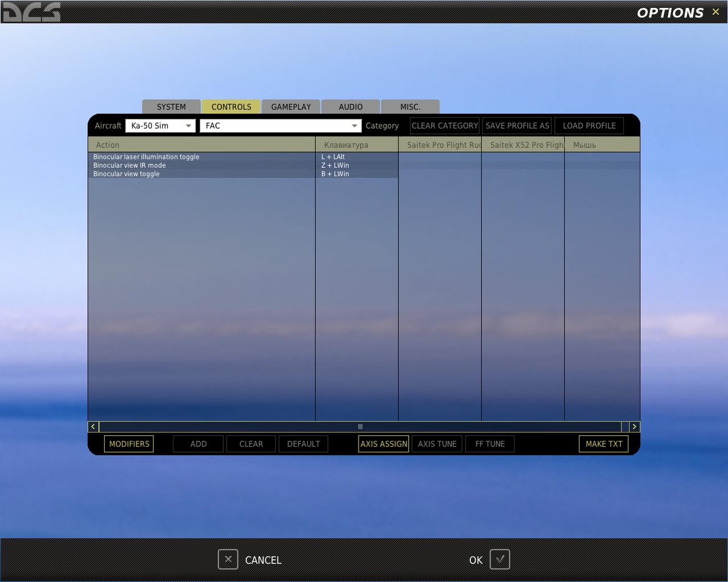
Task: Click the horizontal scrollbar thumb
Action: click(x=360, y=427)
